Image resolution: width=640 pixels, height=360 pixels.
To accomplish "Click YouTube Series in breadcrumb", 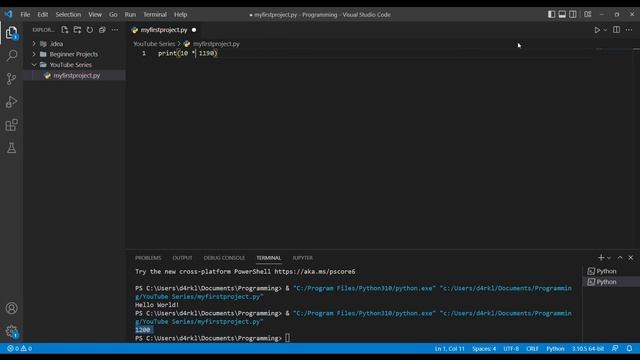I will 154,44.
